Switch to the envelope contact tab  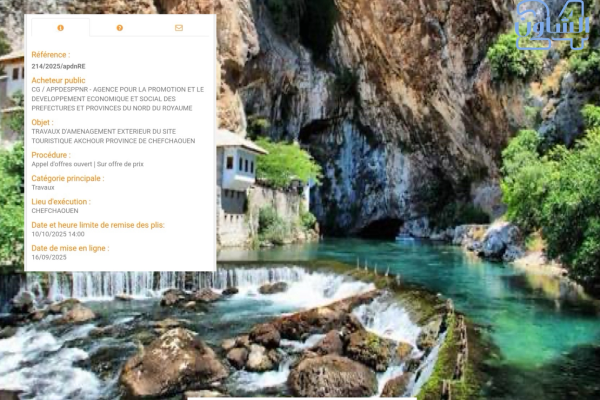[179, 28]
